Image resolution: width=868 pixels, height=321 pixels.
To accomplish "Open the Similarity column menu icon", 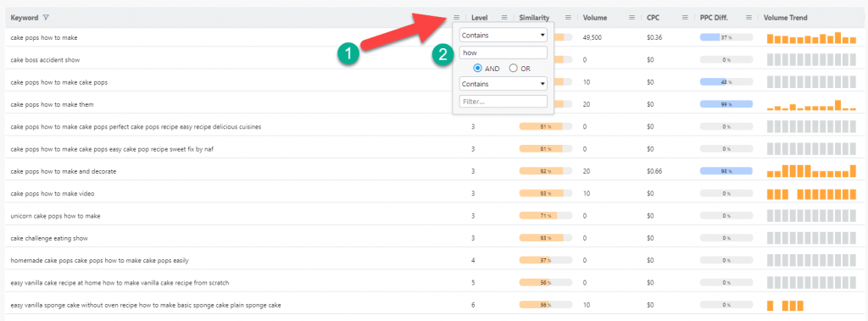I will point(568,18).
